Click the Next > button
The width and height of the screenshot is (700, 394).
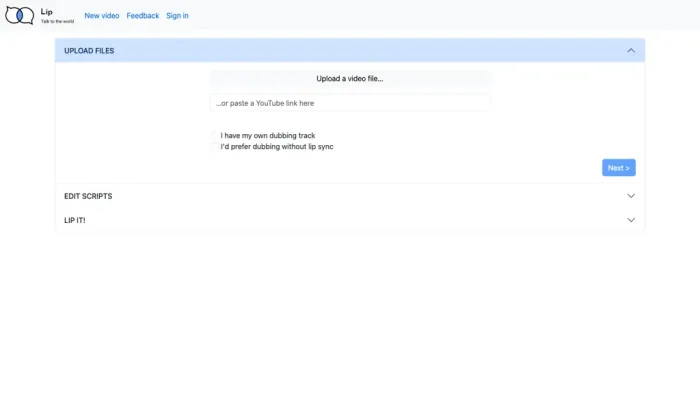619,168
